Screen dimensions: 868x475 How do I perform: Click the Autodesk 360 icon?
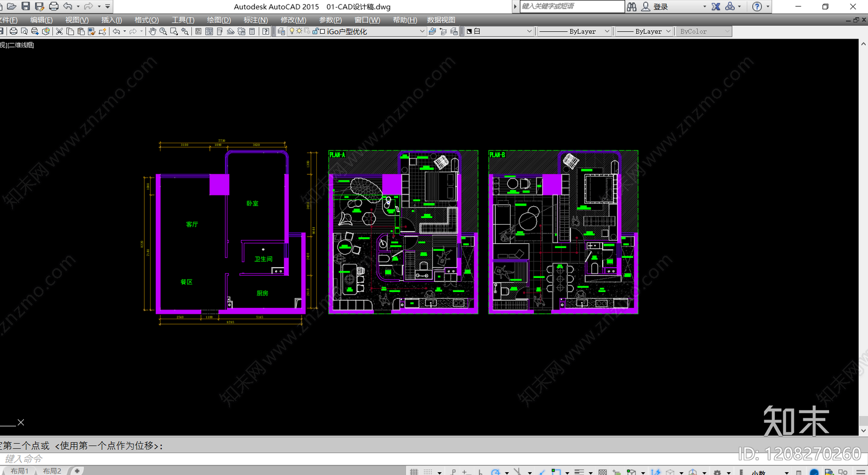tap(730, 7)
